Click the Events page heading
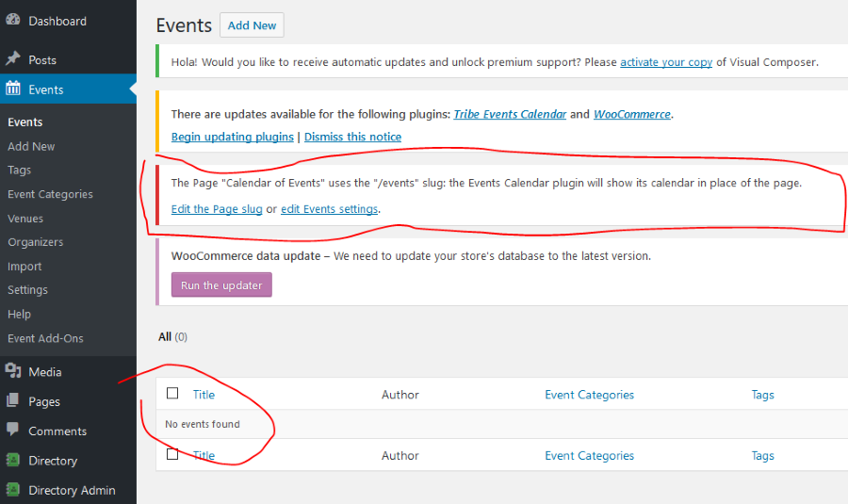 click(x=184, y=25)
